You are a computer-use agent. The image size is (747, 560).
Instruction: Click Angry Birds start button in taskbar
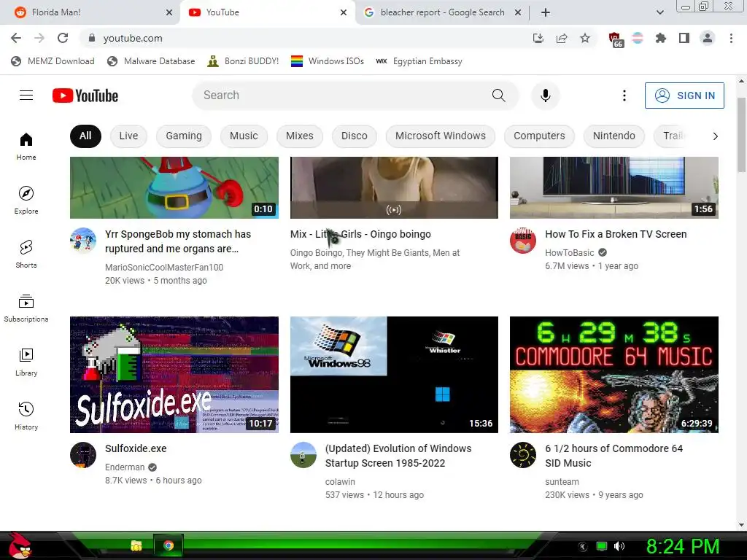pyautogui.click(x=20, y=545)
